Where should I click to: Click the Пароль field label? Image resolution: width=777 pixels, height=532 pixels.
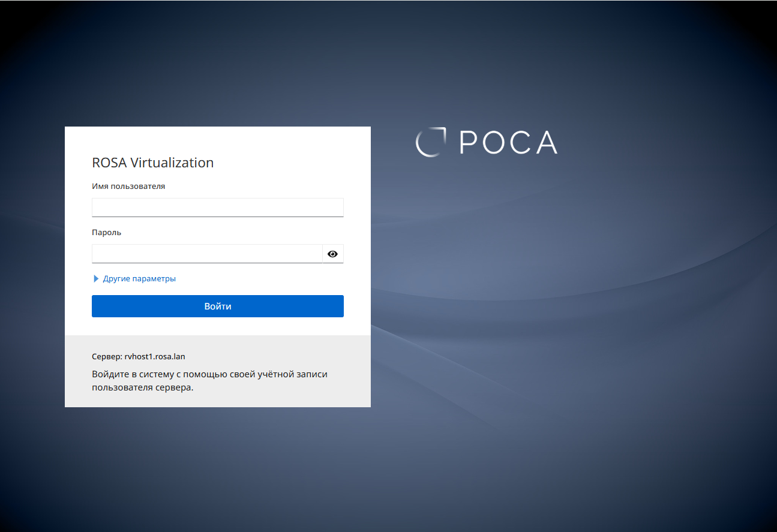click(x=106, y=233)
